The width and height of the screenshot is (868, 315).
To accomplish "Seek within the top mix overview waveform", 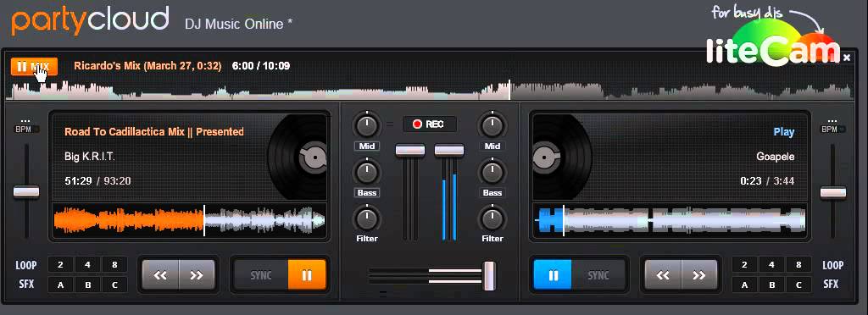I will [431, 90].
